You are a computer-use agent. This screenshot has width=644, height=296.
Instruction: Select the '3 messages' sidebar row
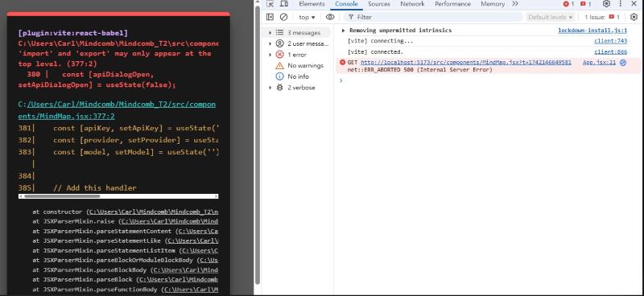click(x=298, y=32)
